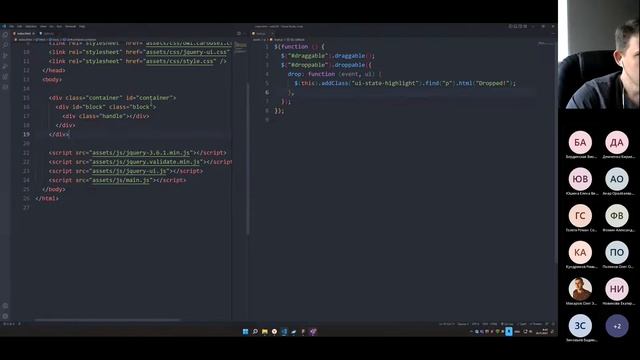Screen dimensions: 640x360
Task: Select participant avatar ПО
Action: click(617, 253)
